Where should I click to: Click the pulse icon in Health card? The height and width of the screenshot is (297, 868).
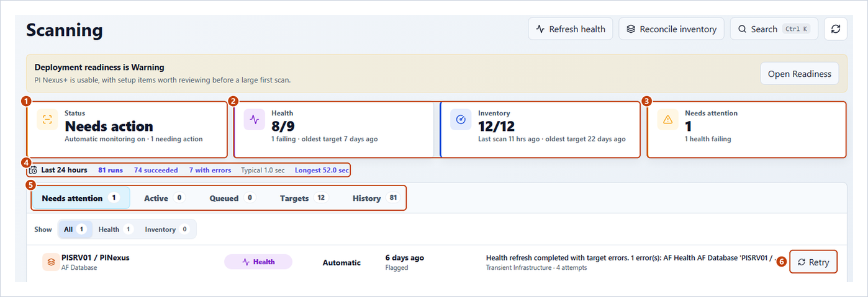(254, 120)
